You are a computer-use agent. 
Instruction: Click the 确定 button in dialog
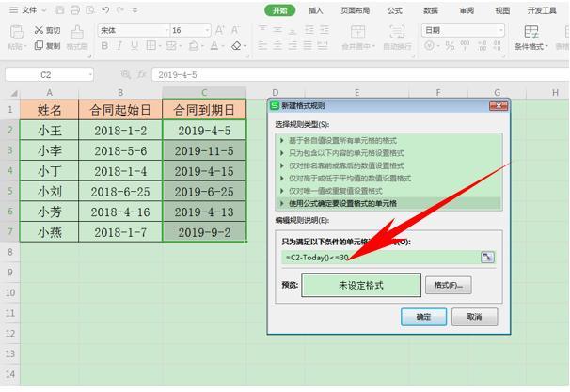point(423,317)
